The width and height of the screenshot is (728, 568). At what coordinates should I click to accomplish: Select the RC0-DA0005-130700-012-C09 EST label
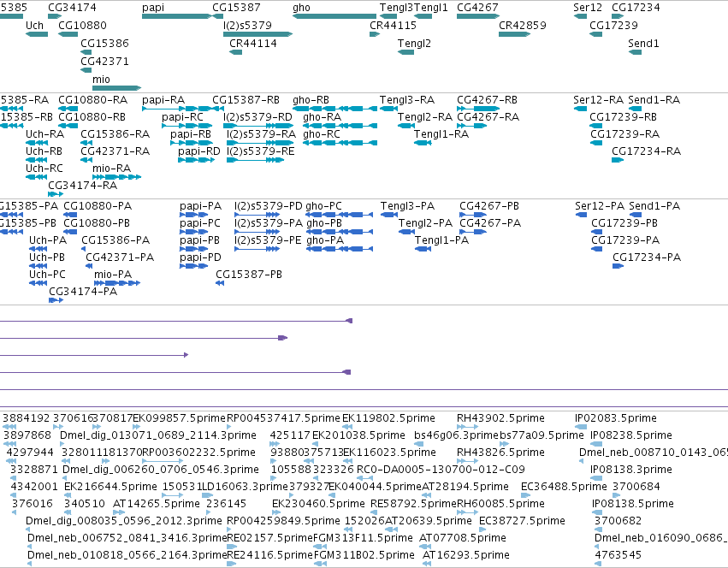point(441,470)
